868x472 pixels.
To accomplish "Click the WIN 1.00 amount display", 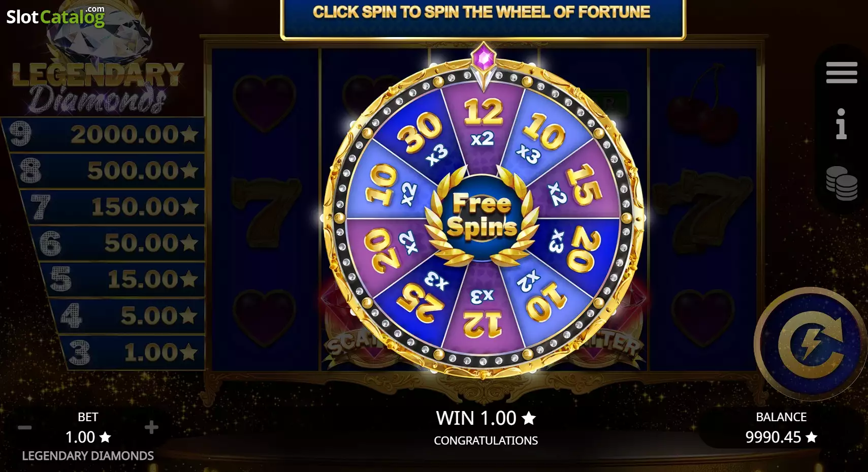I will pos(486,418).
